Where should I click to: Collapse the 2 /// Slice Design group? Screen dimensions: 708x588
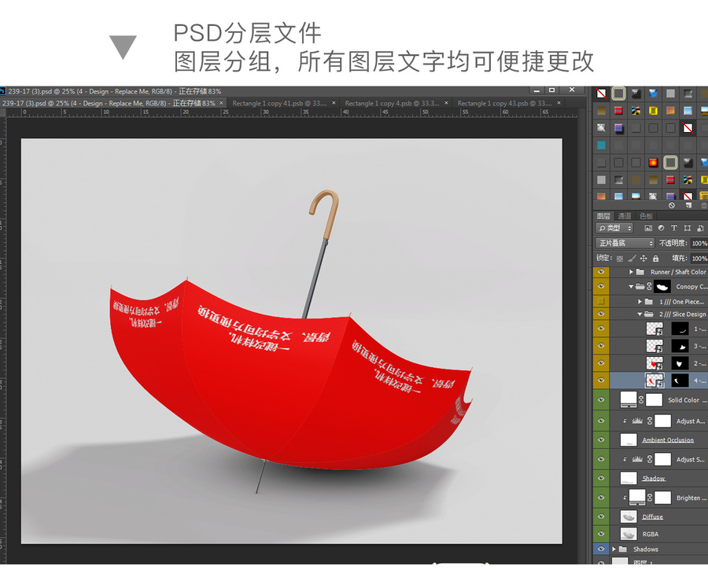(x=640, y=314)
